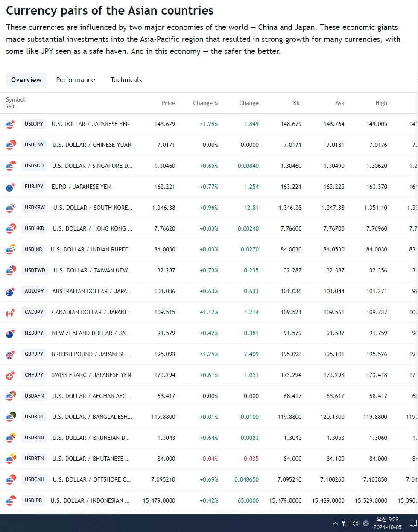Viewport: 418px width, 532px height.
Task: Open the AUDJPY symbol link
Action: (34, 291)
